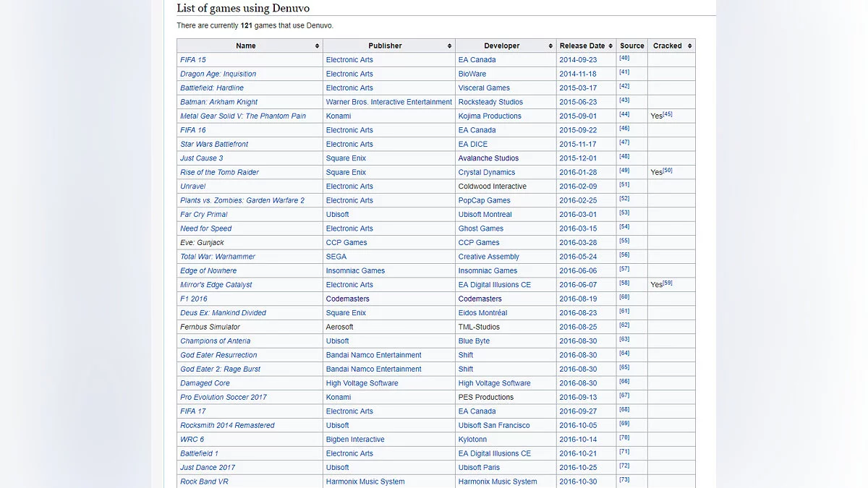
Task: Open Ubisoft Montreal developer link
Action: click(x=485, y=215)
